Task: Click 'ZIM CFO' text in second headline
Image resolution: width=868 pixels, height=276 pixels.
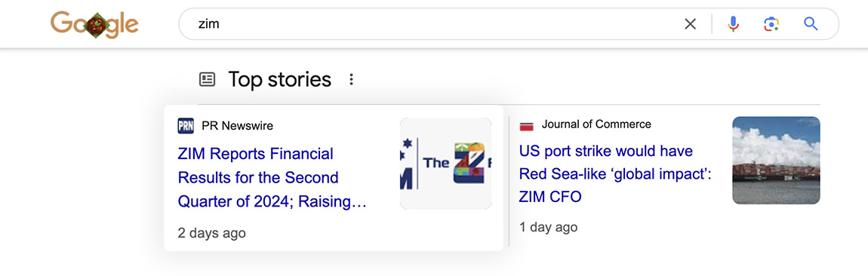Action: coord(550,196)
